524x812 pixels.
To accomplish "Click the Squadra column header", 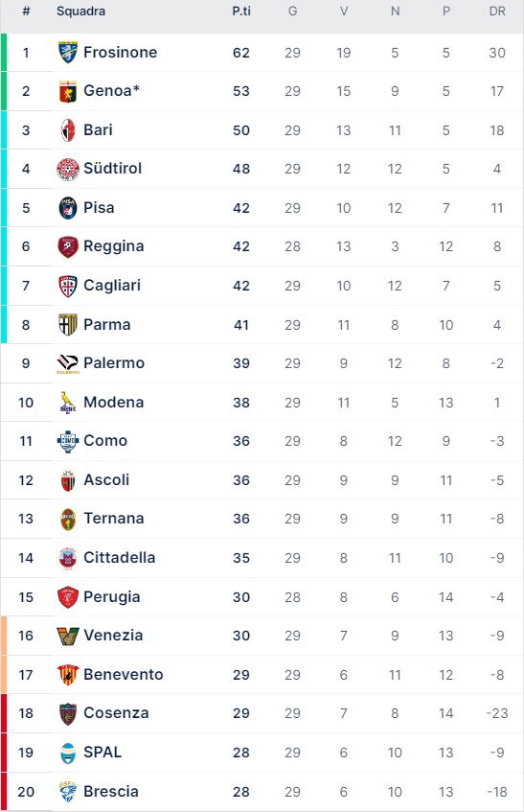I will pyautogui.click(x=80, y=11).
